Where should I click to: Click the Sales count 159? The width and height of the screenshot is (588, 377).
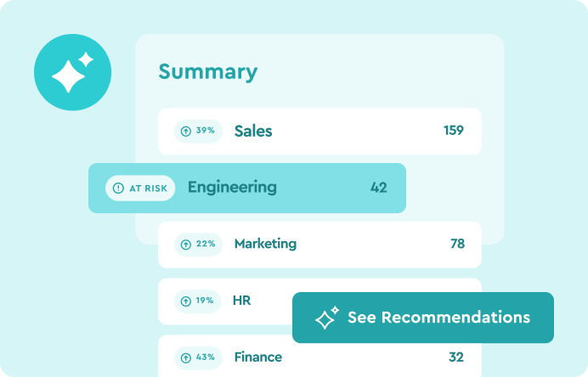click(453, 131)
